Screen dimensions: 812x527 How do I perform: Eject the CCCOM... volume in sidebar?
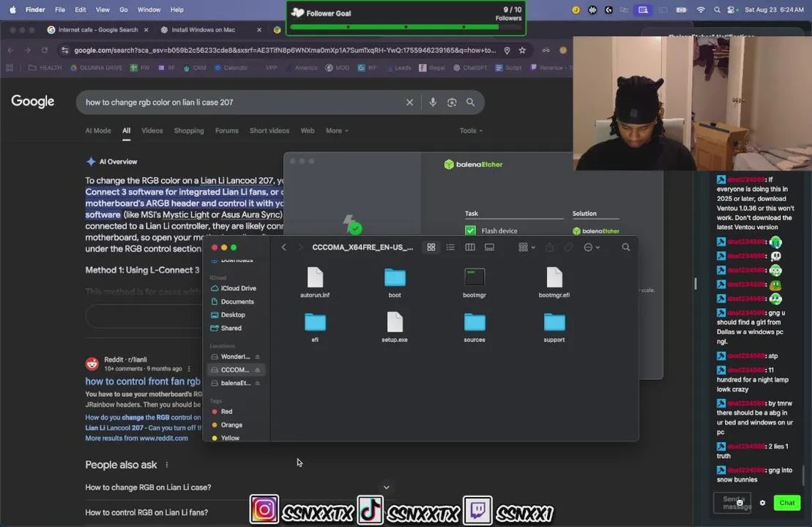pyautogui.click(x=258, y=370)
